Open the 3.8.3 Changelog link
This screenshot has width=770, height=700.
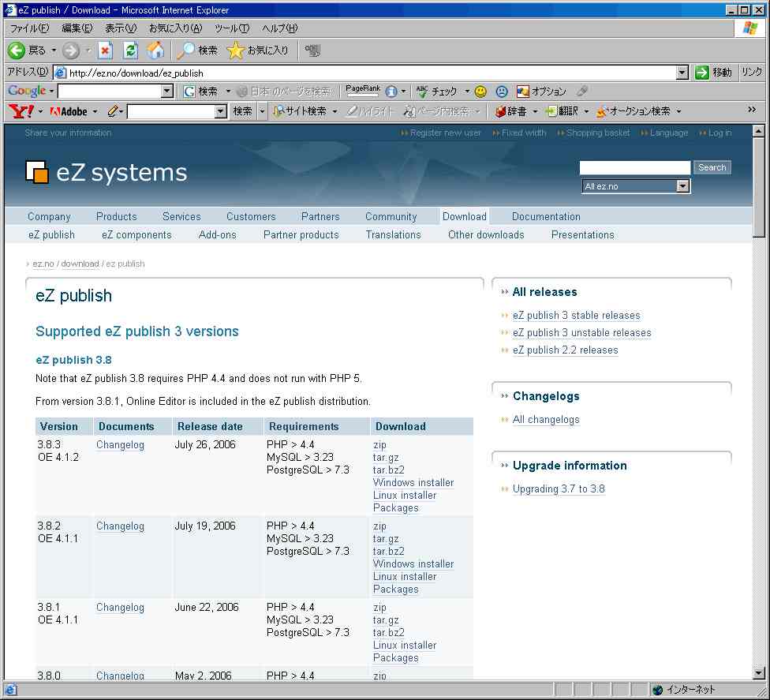pos(120,444)
